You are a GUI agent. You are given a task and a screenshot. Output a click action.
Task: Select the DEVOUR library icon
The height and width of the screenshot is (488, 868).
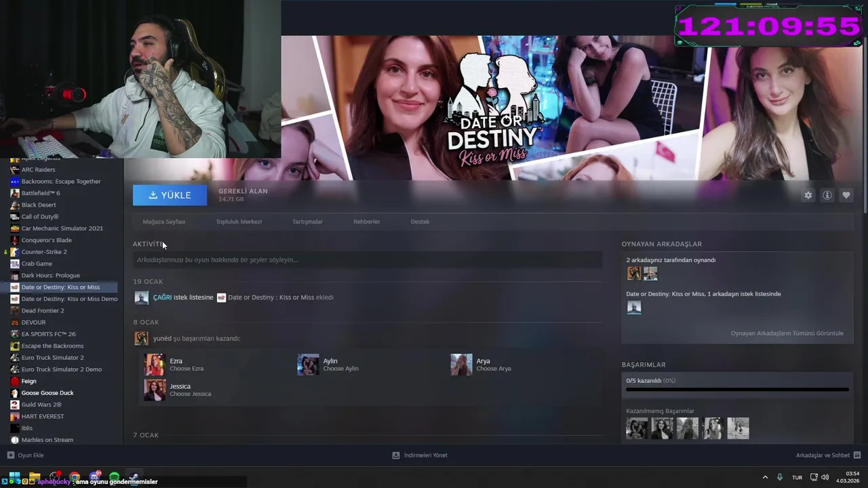click(15, 323)
